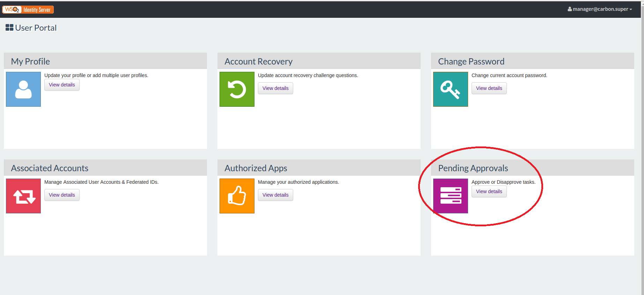This screenshot has width=644, height=295.
Task: Click the green Account Recovery refresh icon
Action: (237, 89)
